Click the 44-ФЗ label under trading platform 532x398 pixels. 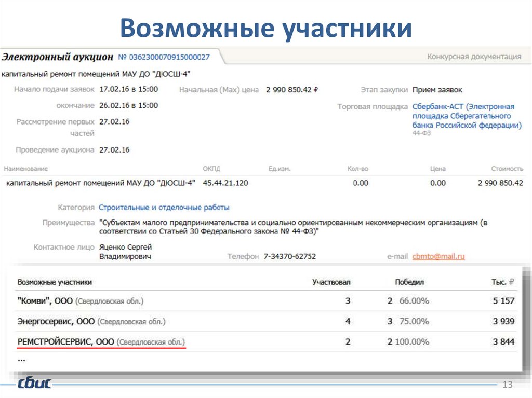pos(421,133)
